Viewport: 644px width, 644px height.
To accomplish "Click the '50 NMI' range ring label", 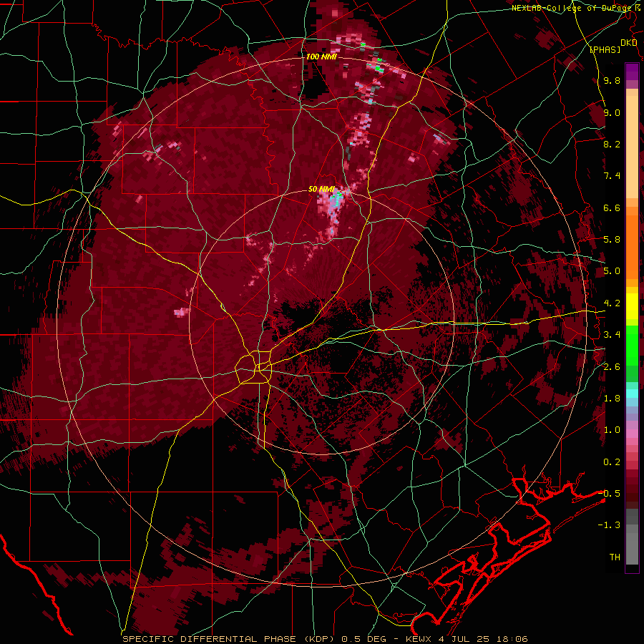I will pos(321,190).
